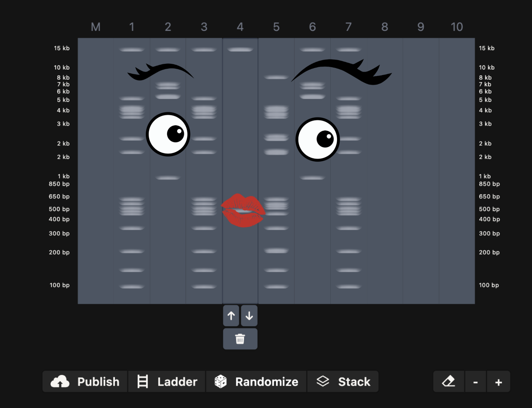Click the left-side 300 bp label
Viewport: 532px width, 408px height.
pyautogui.click(x=59, y=233)
